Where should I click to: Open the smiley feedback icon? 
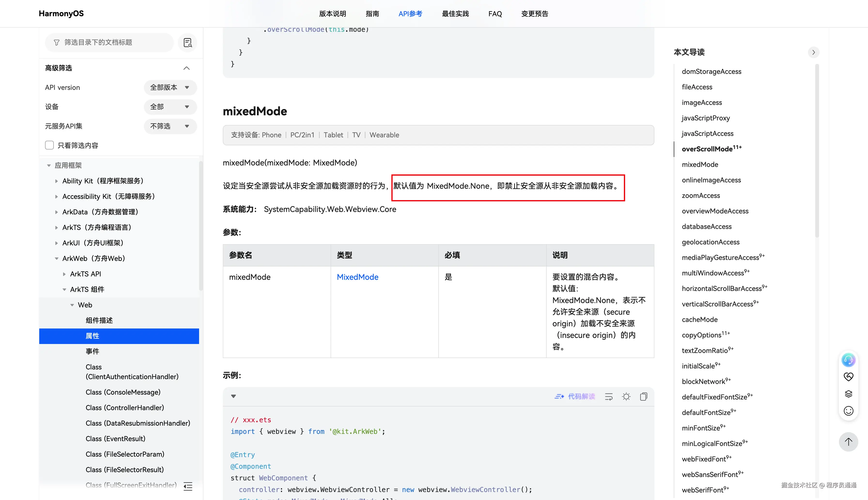(848, 411)
